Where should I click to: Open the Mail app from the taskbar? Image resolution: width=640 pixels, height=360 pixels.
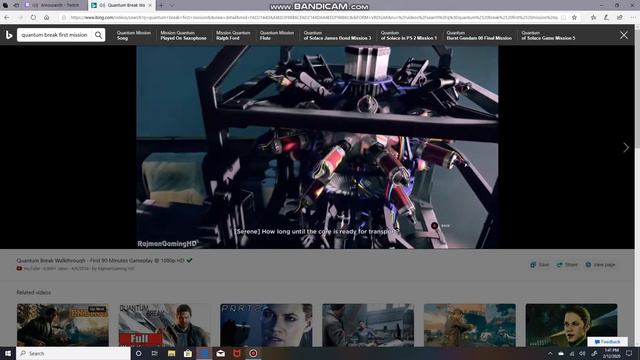pos(220,353)
